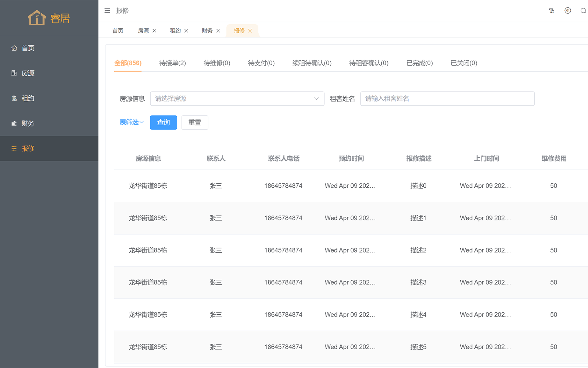Click the font size icon in header
This screenshot has height=368, width=588.
[552, 11]
